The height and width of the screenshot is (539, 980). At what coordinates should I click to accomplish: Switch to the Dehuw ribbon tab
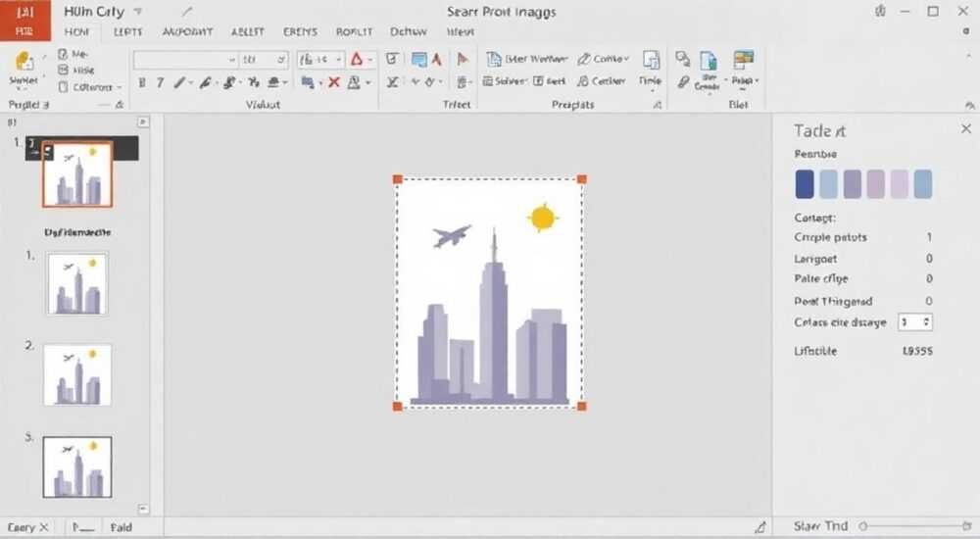[408, 32]
